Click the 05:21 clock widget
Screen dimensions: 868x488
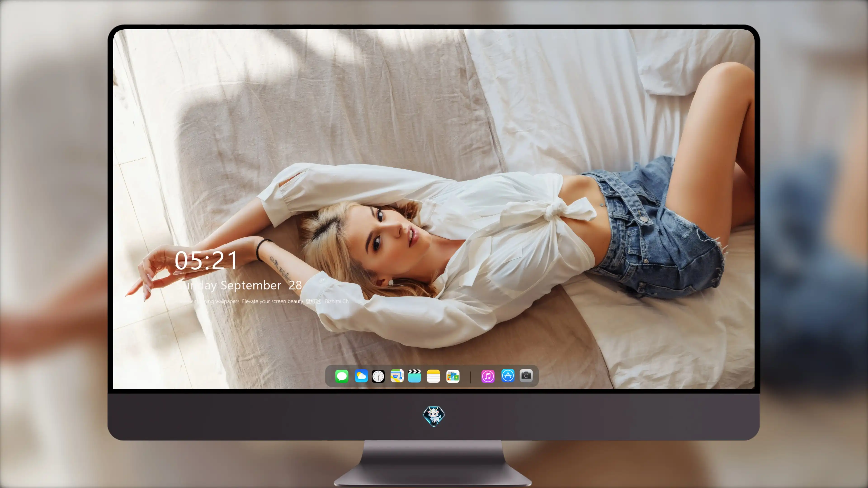(206, 260)
